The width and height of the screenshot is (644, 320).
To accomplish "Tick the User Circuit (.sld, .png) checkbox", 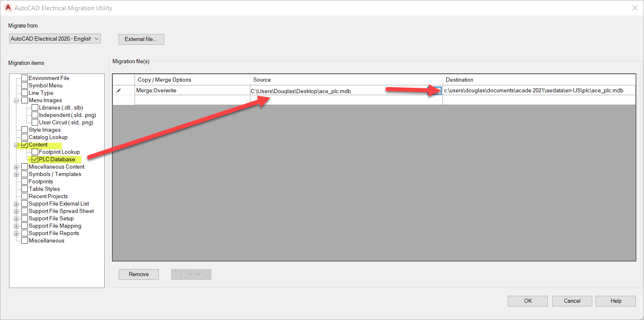I will click(35, 122).
